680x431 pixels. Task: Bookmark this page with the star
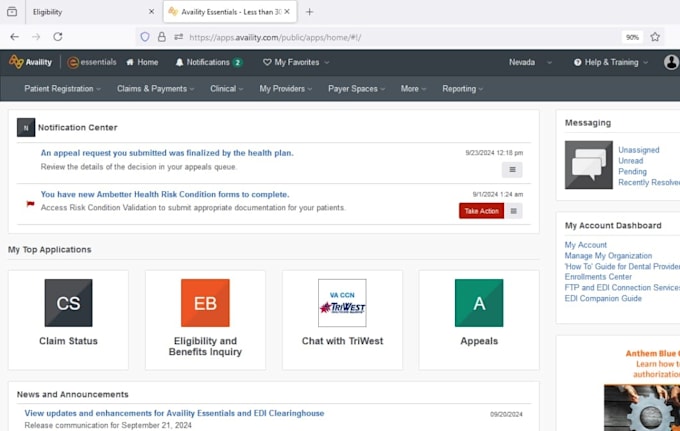[655, 37]
